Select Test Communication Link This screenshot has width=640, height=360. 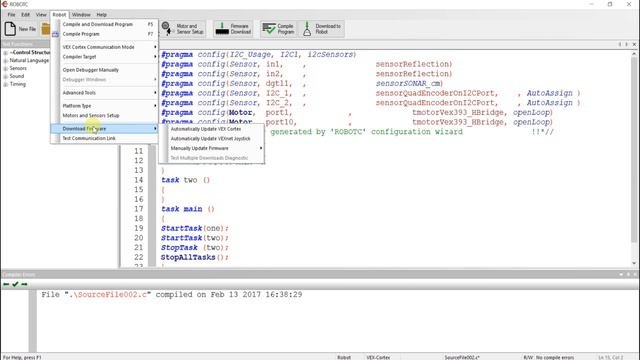pos(104,138)
